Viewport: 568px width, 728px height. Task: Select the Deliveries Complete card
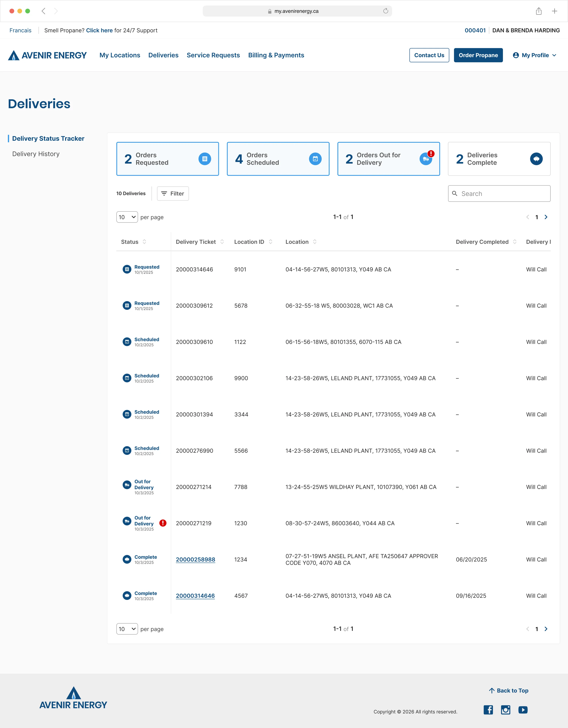click(x=499, y=159)
